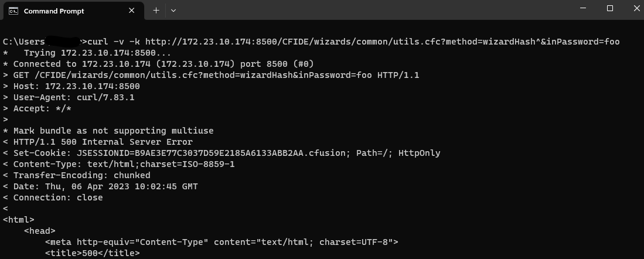Viewport: 644px width, 259px height.
Task: Click the Connection close line
Action: (x=57, y=197)
